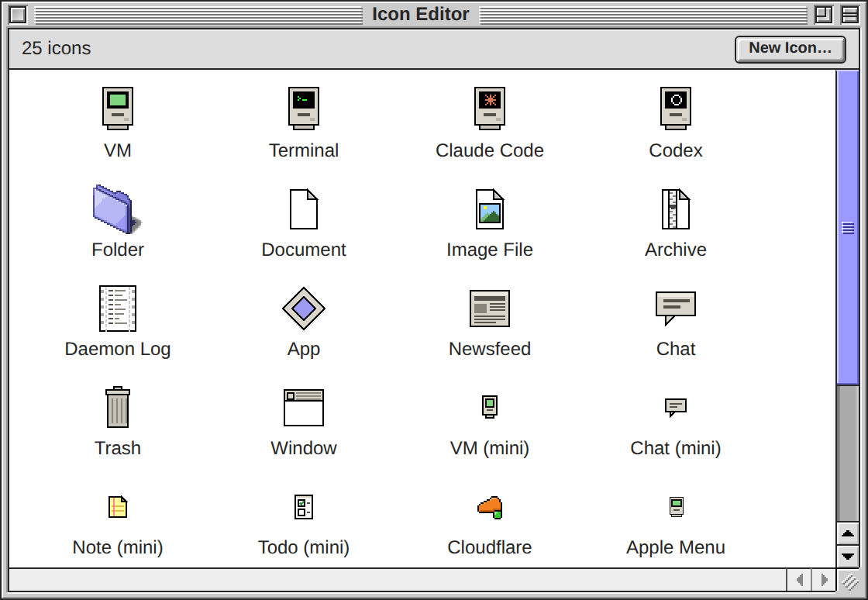Click the New Icon… button

[x=790, y=50]
